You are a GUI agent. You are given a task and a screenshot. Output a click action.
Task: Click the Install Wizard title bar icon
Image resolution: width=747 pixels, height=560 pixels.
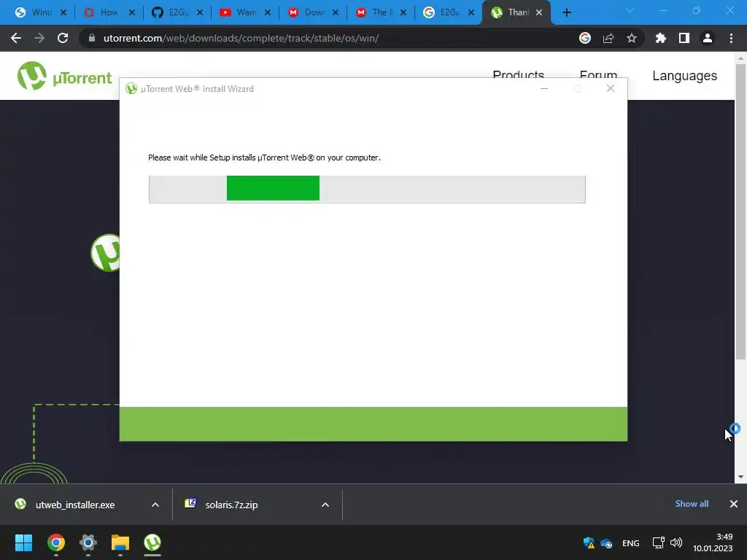click(131, 88)
